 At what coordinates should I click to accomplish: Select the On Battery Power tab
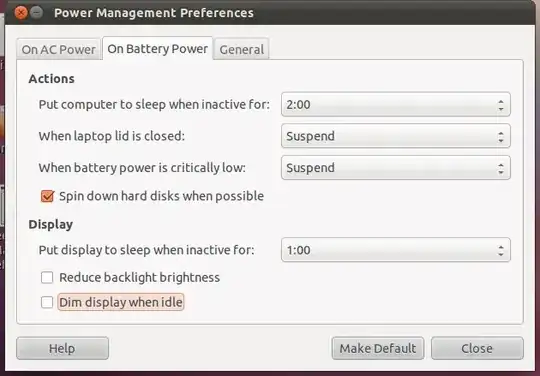click(157, 49)
